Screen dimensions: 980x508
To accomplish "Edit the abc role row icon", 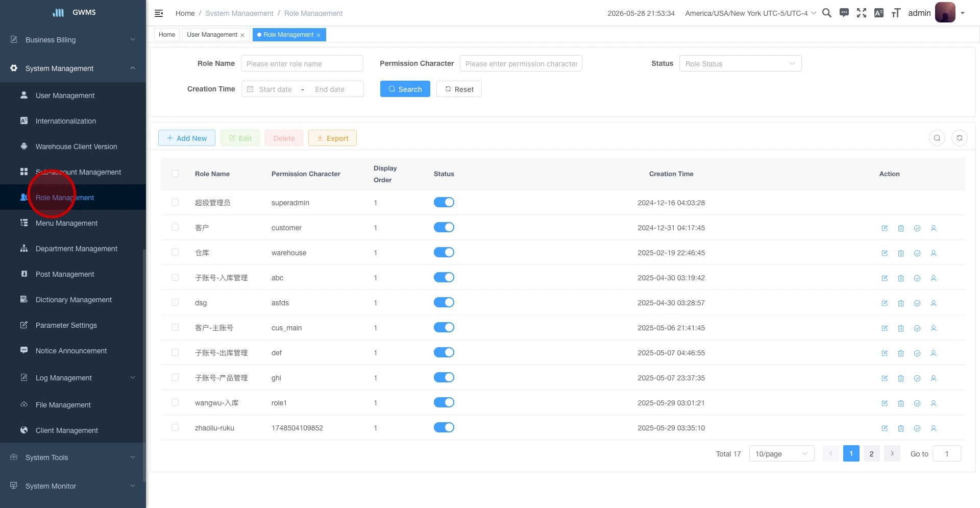I will (885, 278).
